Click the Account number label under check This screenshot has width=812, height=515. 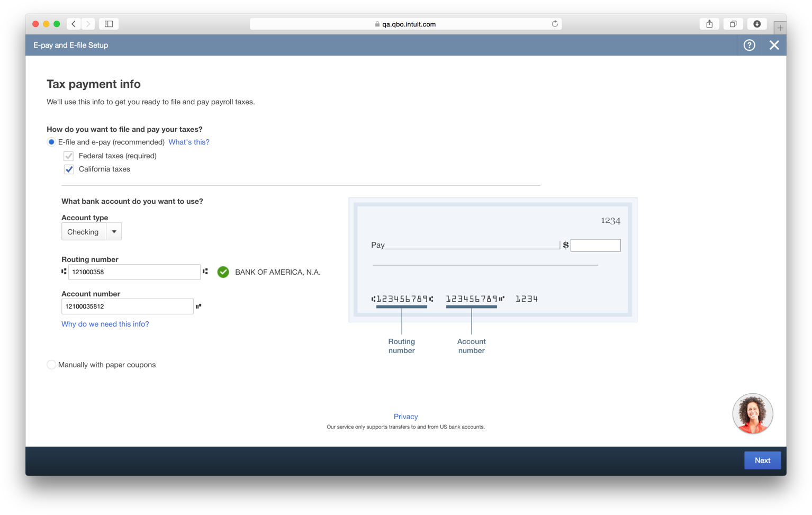[471, 346]
